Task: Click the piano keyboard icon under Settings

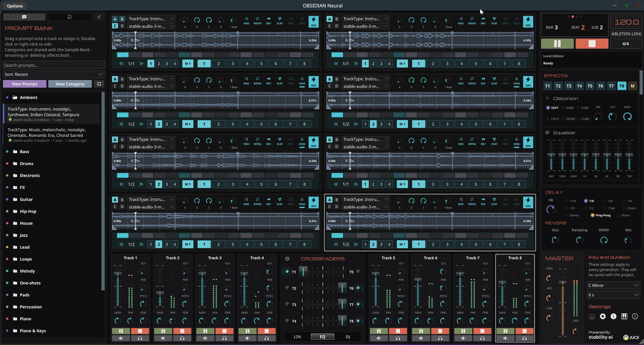Action: tap(624, 317)
